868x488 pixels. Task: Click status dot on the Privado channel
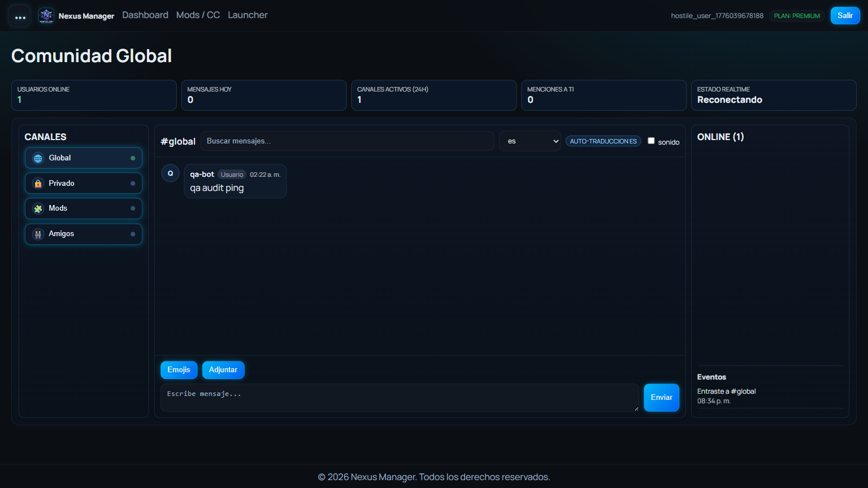pyautogui.click(x=133, y=184)
